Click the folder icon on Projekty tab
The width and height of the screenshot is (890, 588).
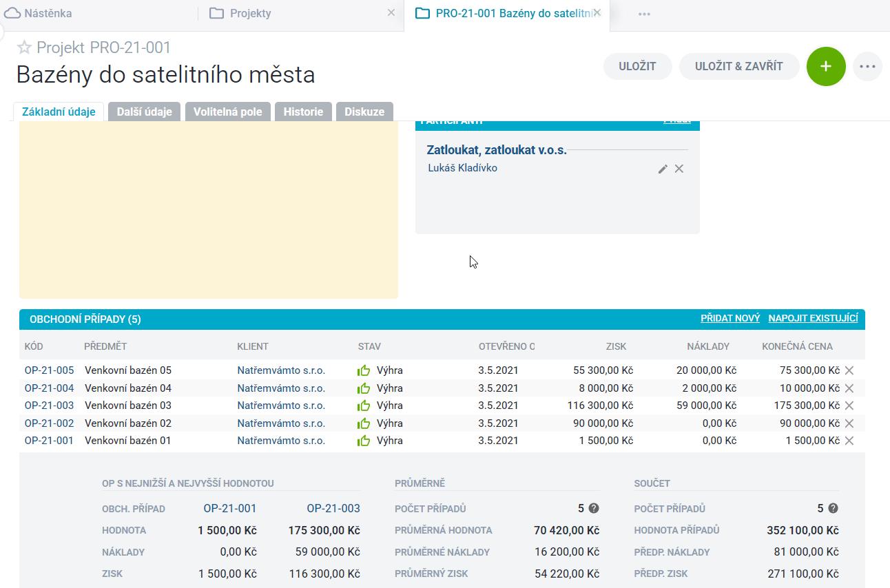coord(217,13)
